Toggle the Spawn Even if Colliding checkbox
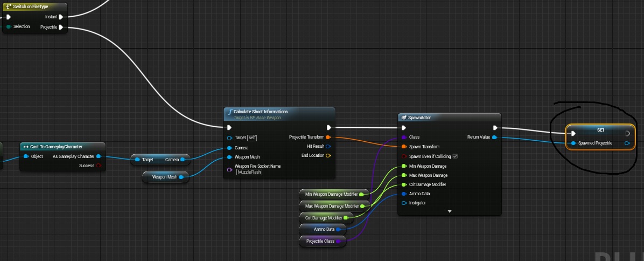This screenshot has width=644, height=261. pos(454,156)
